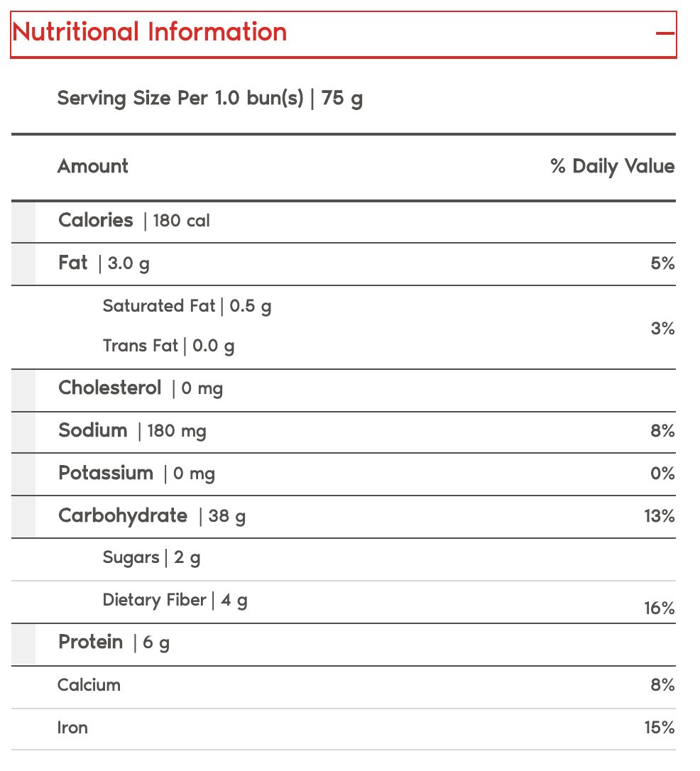Select the Calories 180 cal row
This screenshot has width=700, height=771.
tap(134, 221)
